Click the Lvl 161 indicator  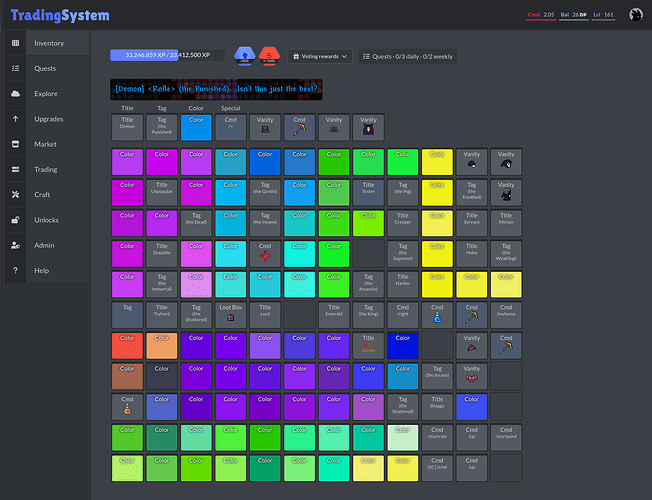tap(603, 15)
